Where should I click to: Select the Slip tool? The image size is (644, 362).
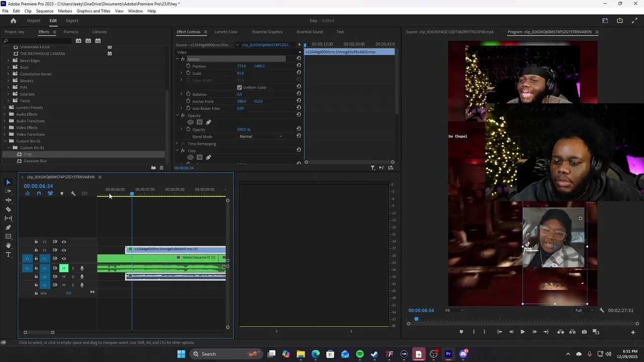pos(8,218)
